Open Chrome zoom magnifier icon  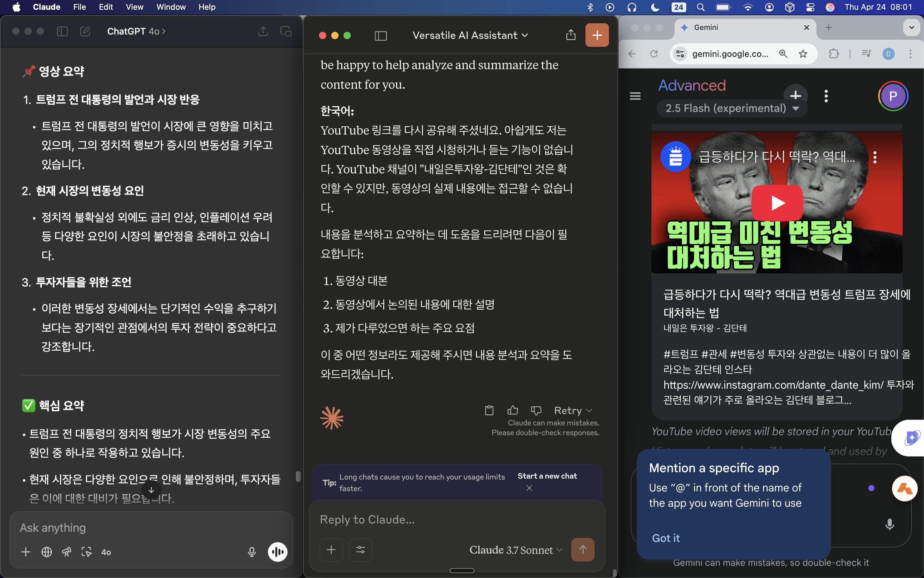783,54
